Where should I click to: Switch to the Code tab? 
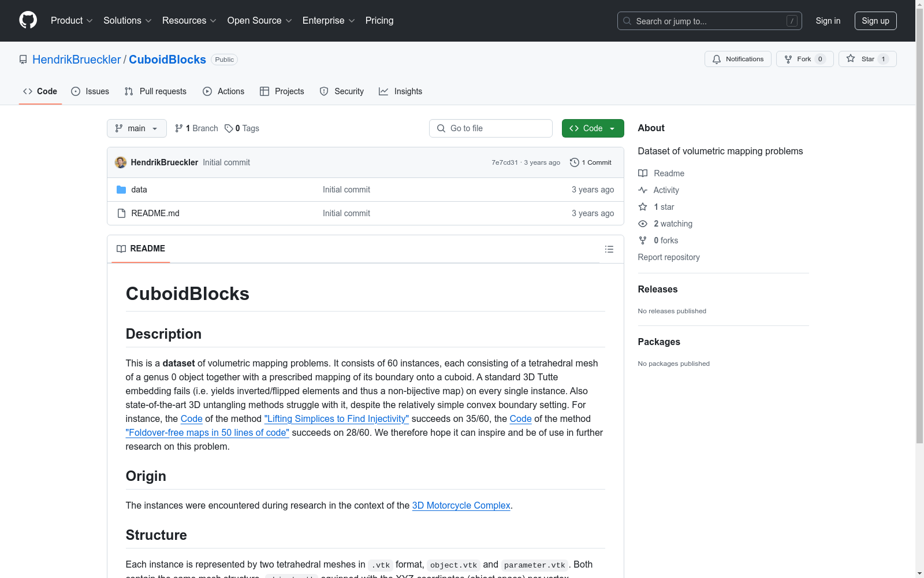click(x=40, y=91)
